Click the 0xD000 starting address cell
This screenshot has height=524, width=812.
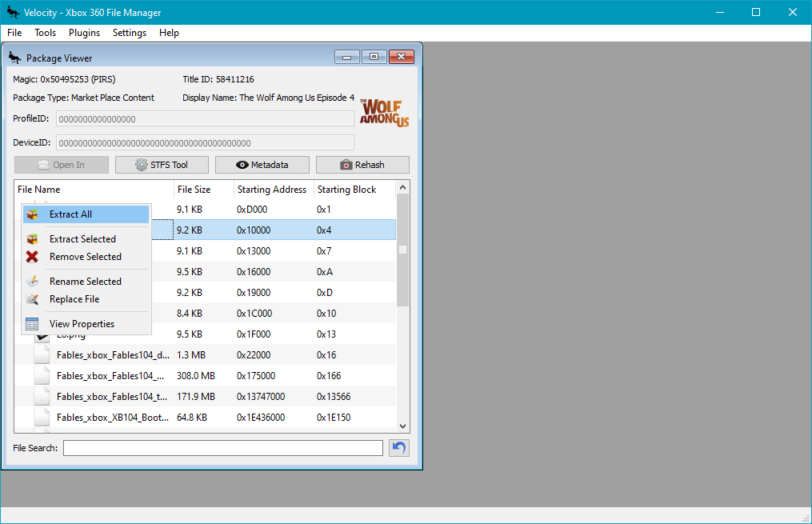(252, 210)
